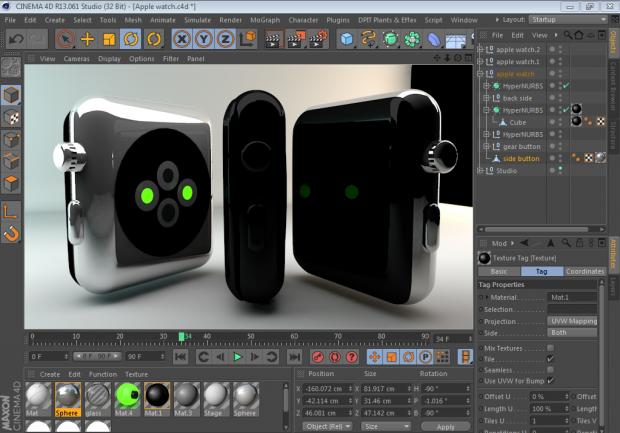Select the black Mat.1 material
Screen dimensions: 620x433
tap(157, 399)
